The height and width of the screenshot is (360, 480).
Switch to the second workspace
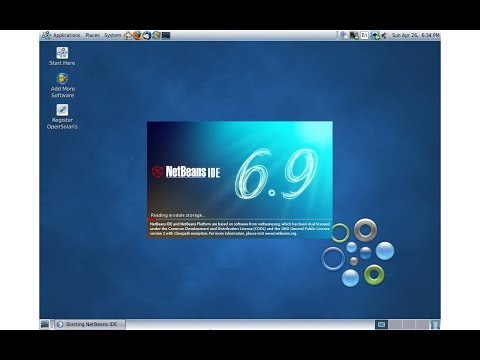(x=395, y=324)
